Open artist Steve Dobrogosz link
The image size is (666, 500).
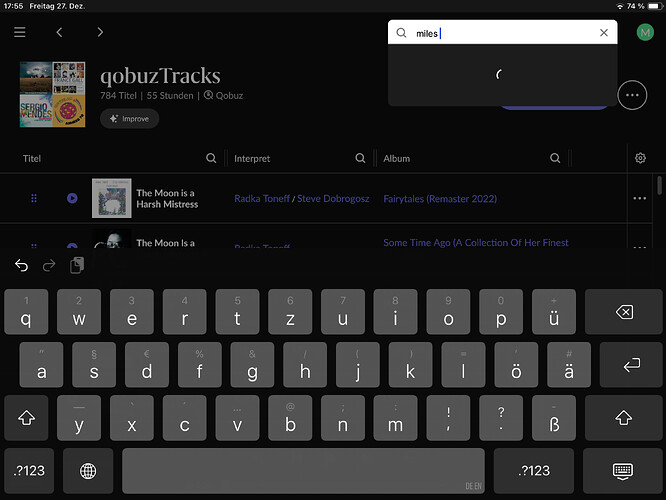pos(333,198)
